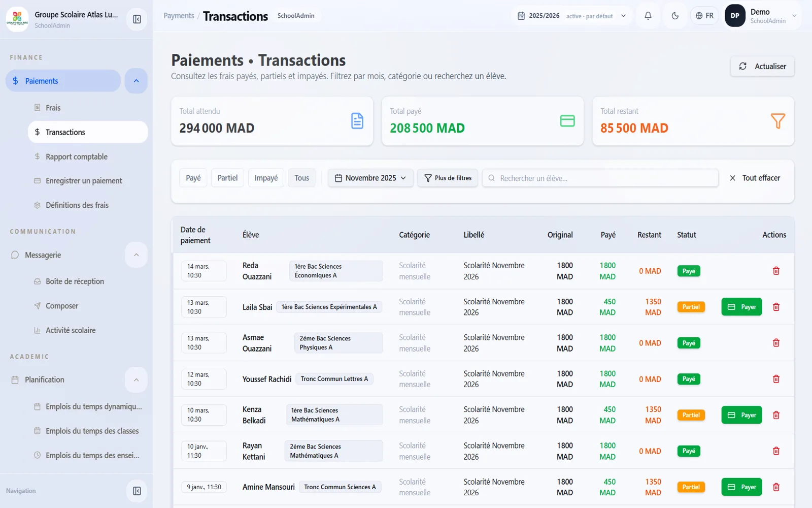Collapse the Planification section chevron
This screenshot has height=508, width=812.
[136, 380]
